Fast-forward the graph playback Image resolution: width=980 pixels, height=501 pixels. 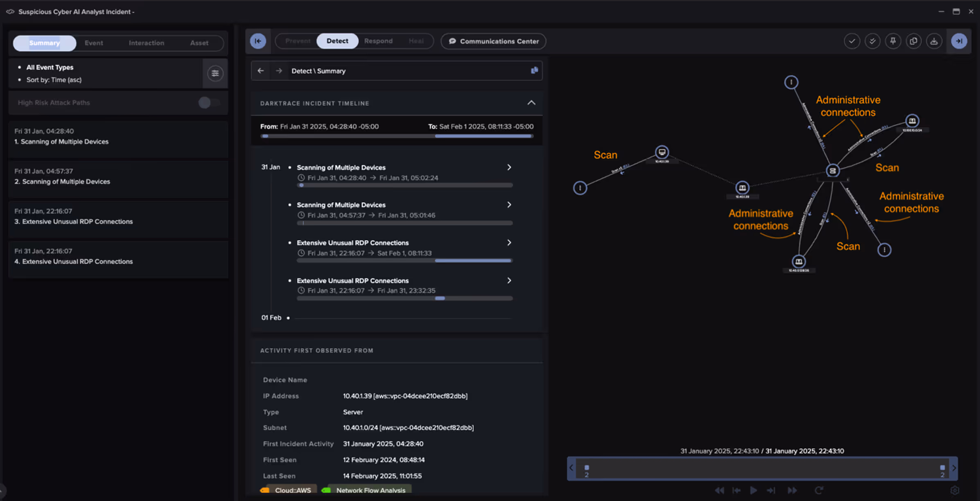pos(792,490)
